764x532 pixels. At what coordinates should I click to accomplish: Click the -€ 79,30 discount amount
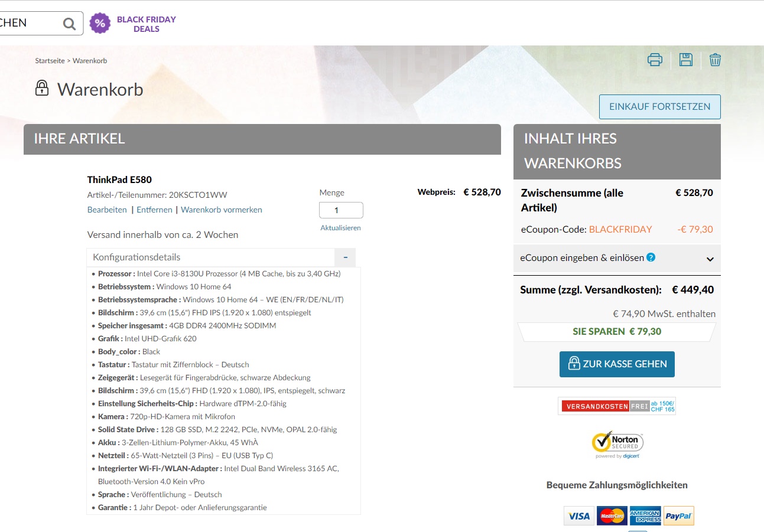click(x=695, y=229)
